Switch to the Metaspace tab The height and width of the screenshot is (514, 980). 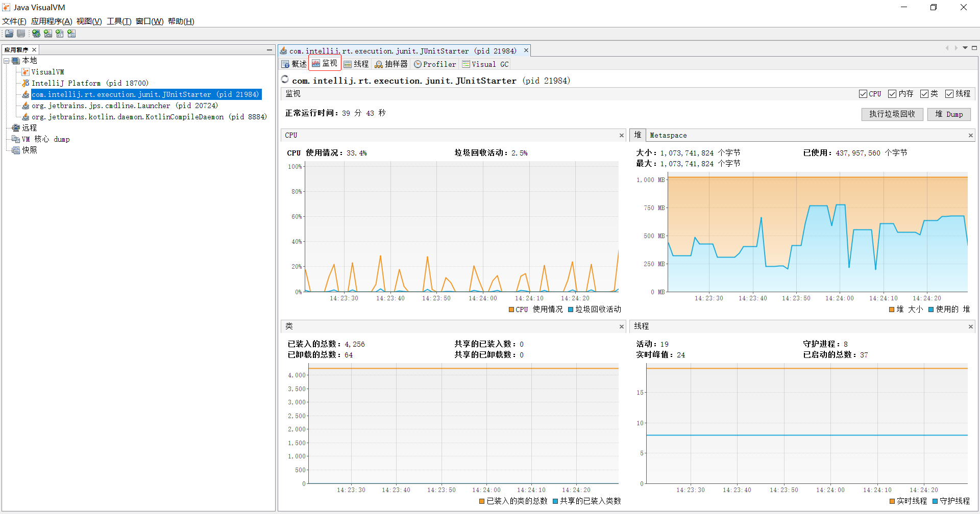668,136
